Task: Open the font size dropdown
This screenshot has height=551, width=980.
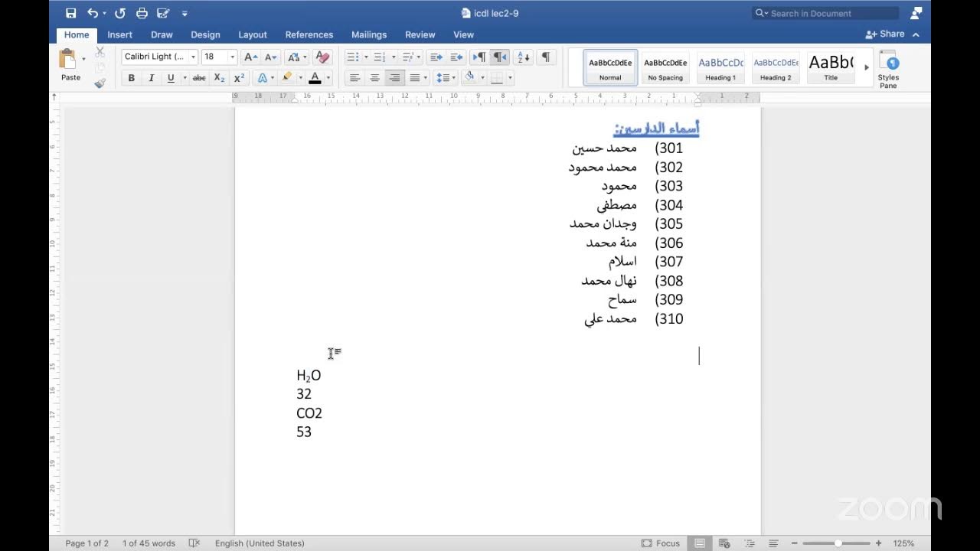Action: click(x=232, y=57)
